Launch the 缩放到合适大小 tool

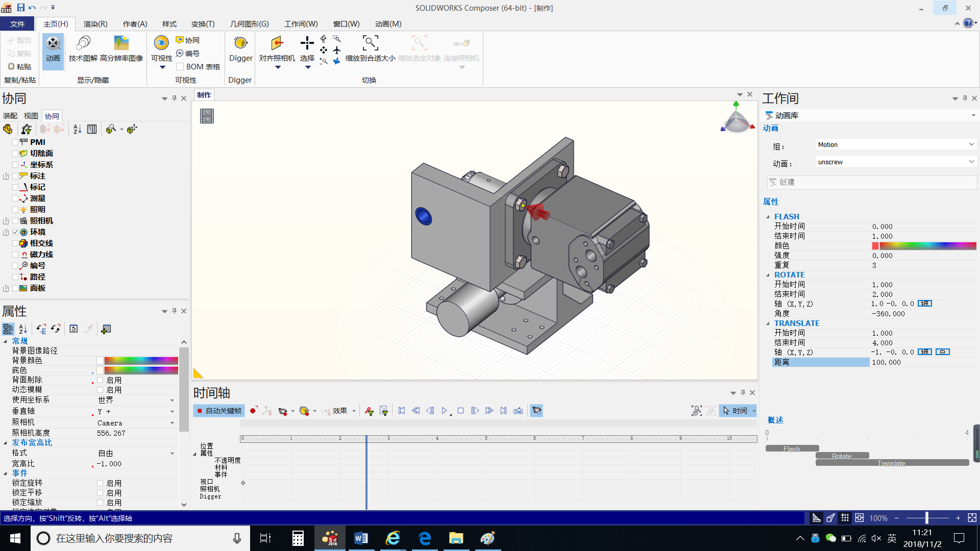click(x=371, y=48)
